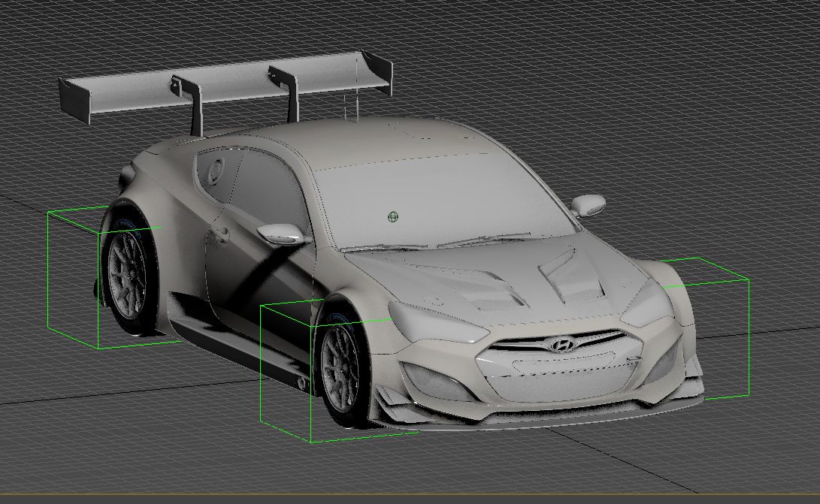This screenshot has height=504, width=820.
Task: Select the side mirror on the far side
Action: pos(588,204)
